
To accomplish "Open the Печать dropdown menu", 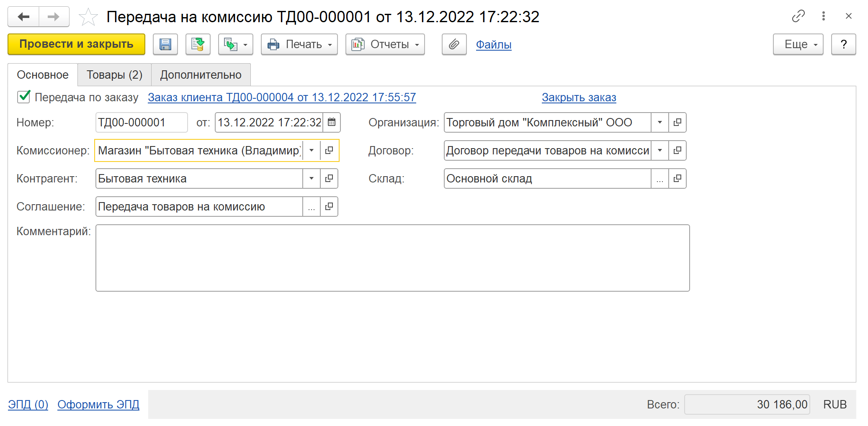I will tap(299, 44).
